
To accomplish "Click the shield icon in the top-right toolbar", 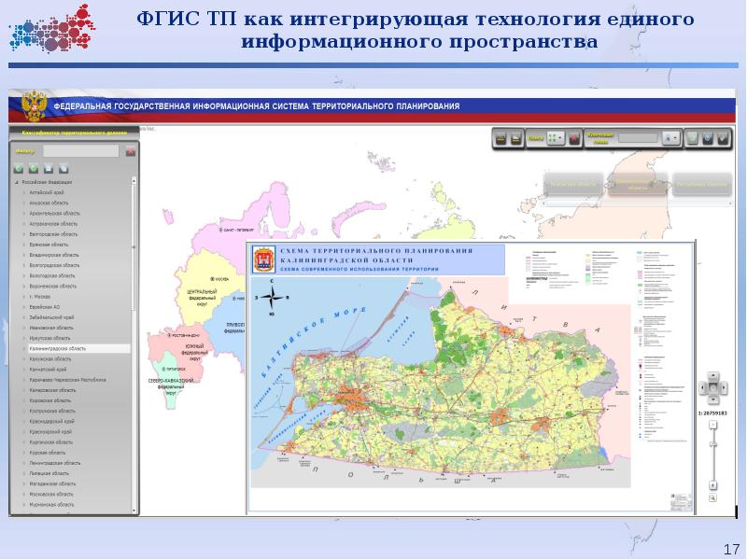I will click(692, 138).
